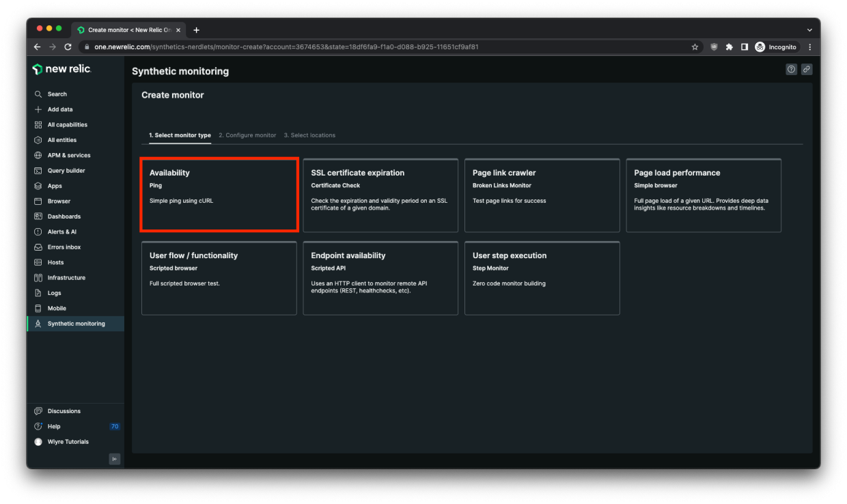The width and height of the screenshot is (847, 504).
Task: Open Chrome's three-dot menu
Action: (809, 47)
